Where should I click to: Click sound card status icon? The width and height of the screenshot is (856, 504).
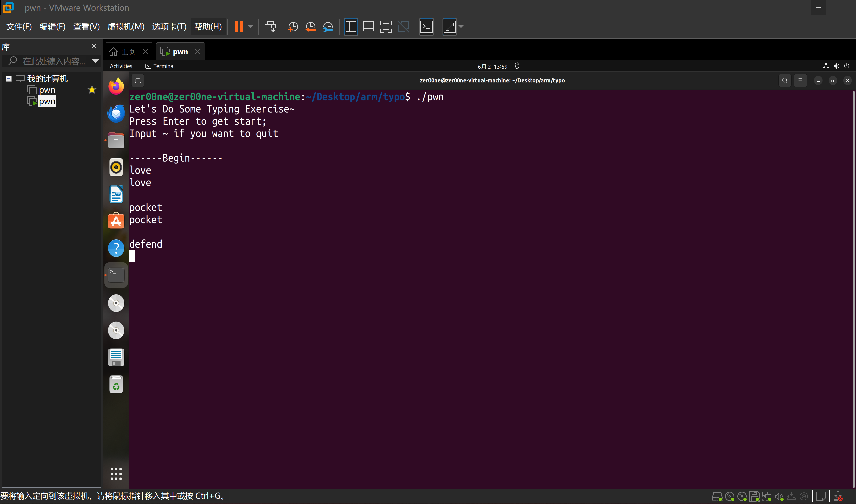[779, 497]
